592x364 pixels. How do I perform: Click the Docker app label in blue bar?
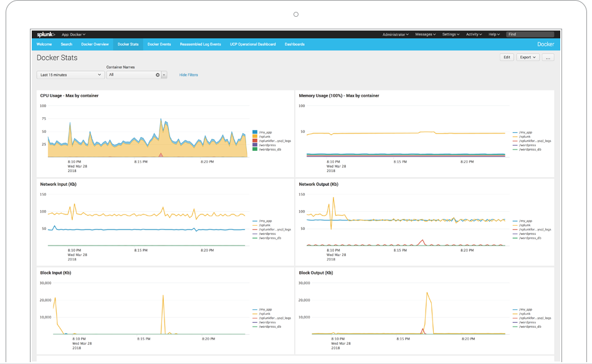545,44
